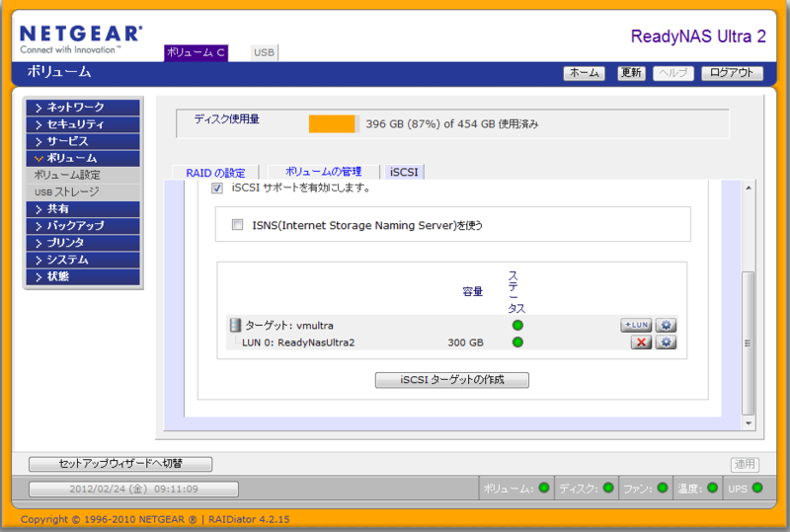790x532 pixels.
Task: Click the vmultra target disk icon
Action: coord(235,325)
